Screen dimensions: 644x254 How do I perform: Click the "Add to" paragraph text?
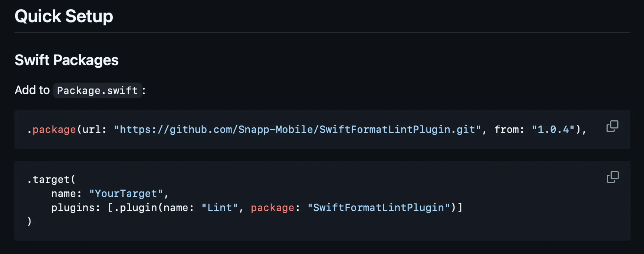[x=32, y=90]
